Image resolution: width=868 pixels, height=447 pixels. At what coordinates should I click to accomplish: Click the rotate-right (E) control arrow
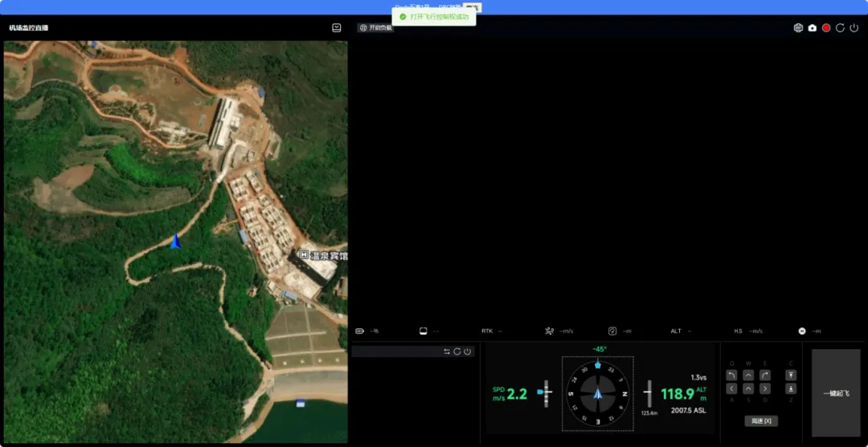[x=764, y=375]
